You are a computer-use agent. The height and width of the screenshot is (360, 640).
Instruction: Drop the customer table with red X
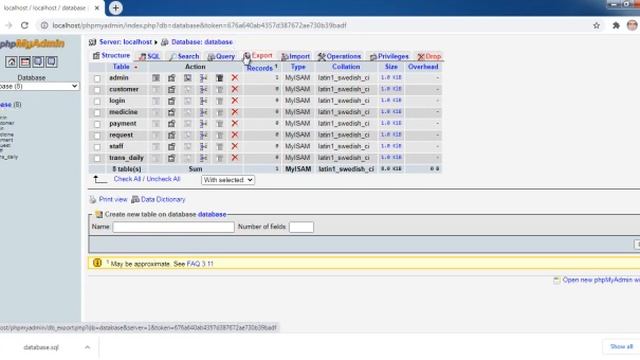click(x=235, y=89)
